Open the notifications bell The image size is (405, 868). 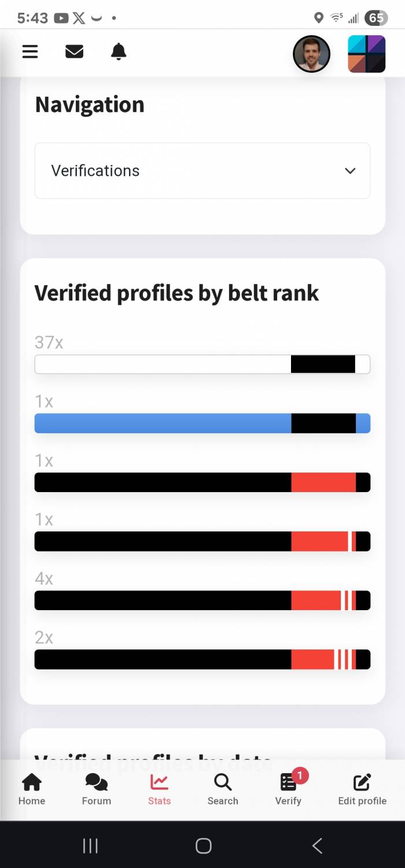[x=119, y=52]
